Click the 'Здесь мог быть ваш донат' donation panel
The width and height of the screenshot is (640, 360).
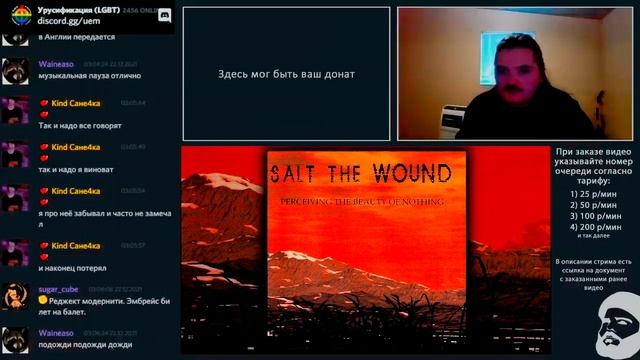pos(286,74)
